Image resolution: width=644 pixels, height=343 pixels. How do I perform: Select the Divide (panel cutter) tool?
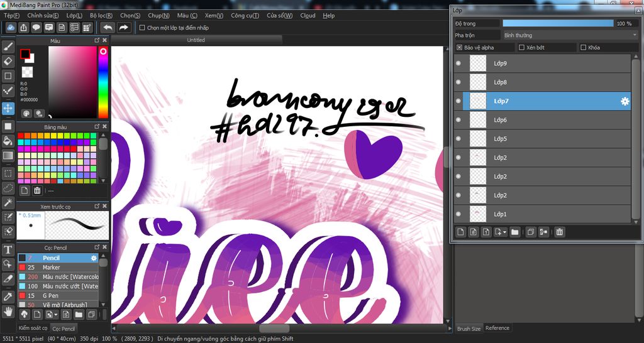(8, 279)
